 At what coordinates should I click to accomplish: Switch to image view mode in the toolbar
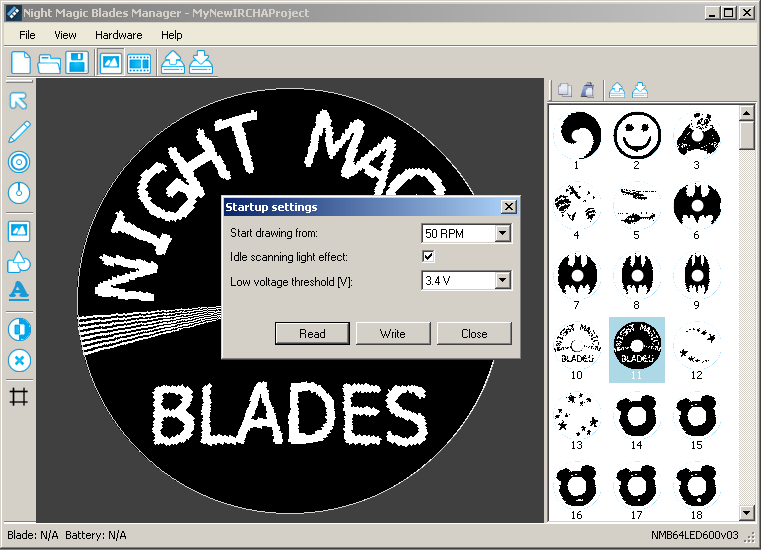(x=111, y=63)
